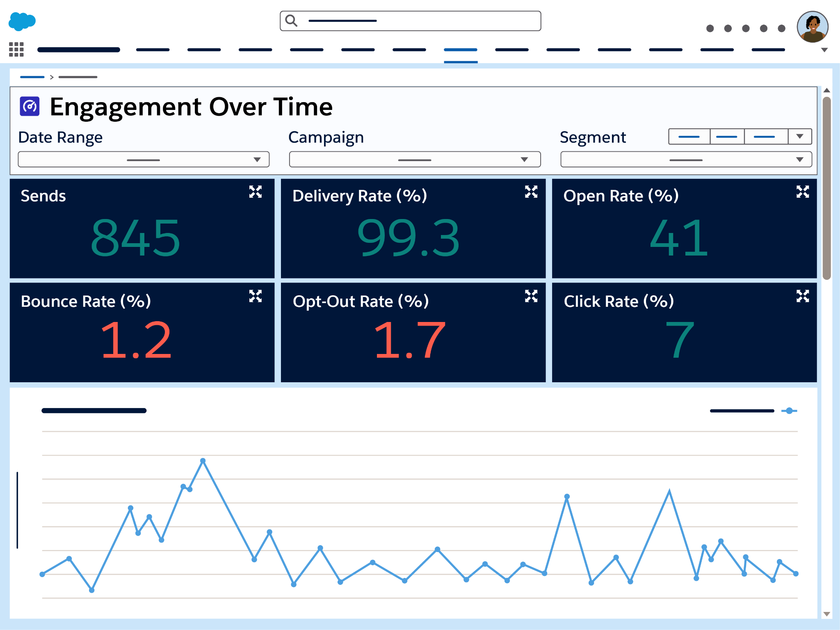Viewport: 840px width, 630px height.
Task: Expand the Click Rate (%) tile
Action: click(803, 296)
